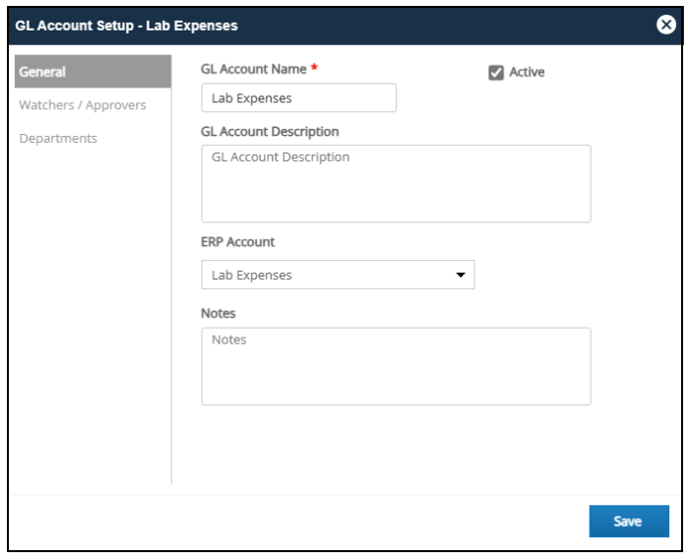688x560 pixels.
Task: Save the GL account settings
Action: pyautogui.click(x=629, y=521)
